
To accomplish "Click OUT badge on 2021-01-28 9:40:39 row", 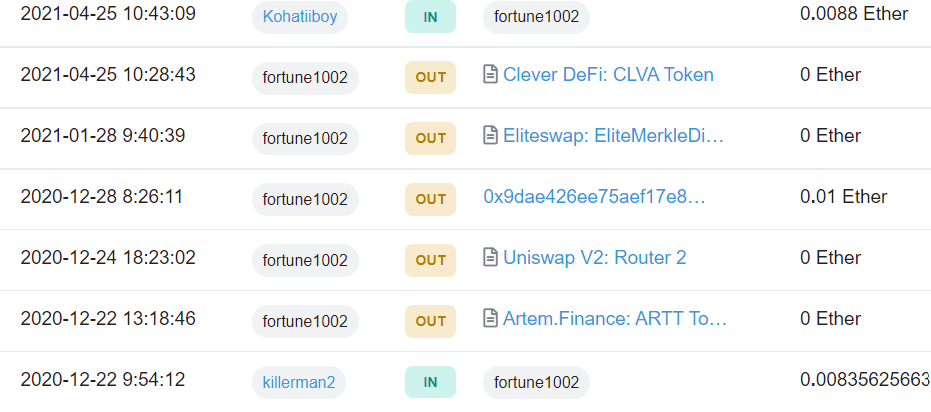I will (x=430, y=138).
